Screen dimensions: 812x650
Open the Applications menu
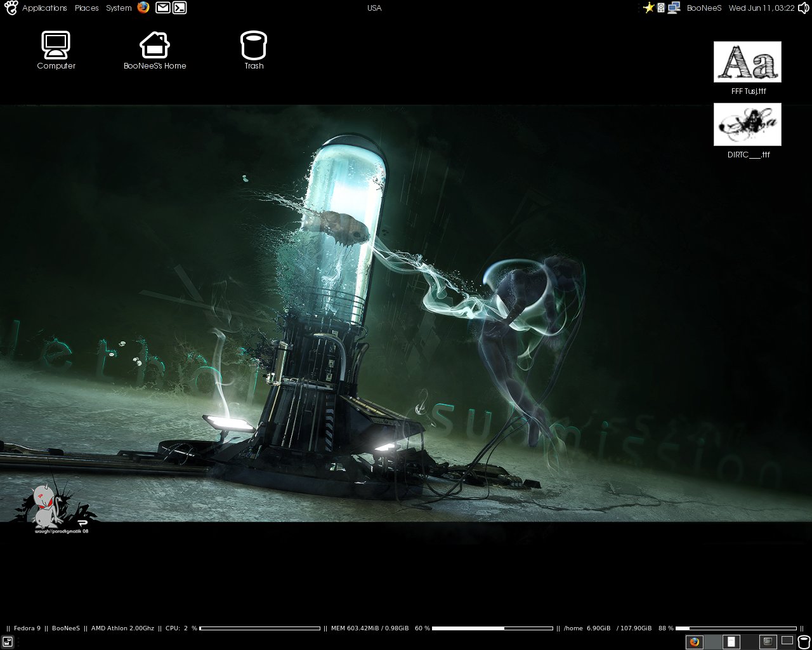44,8
